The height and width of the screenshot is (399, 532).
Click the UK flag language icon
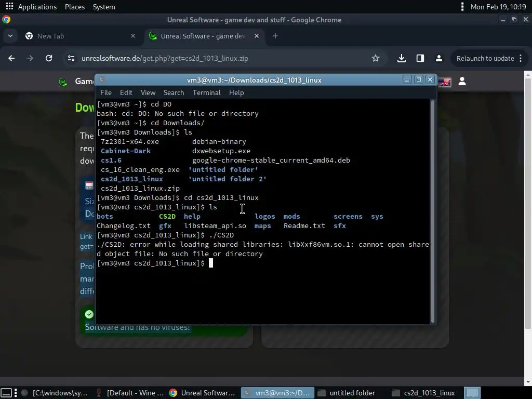point(445,82)
